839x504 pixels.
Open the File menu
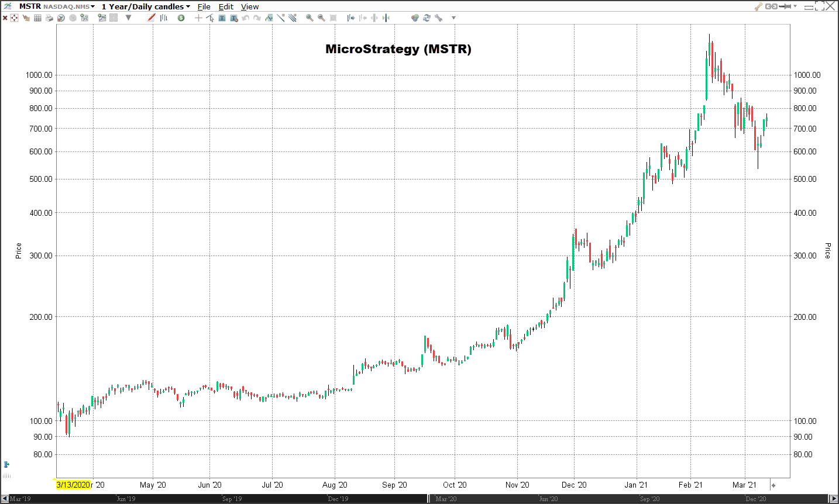pyautogui.click(x=204, y=6)
